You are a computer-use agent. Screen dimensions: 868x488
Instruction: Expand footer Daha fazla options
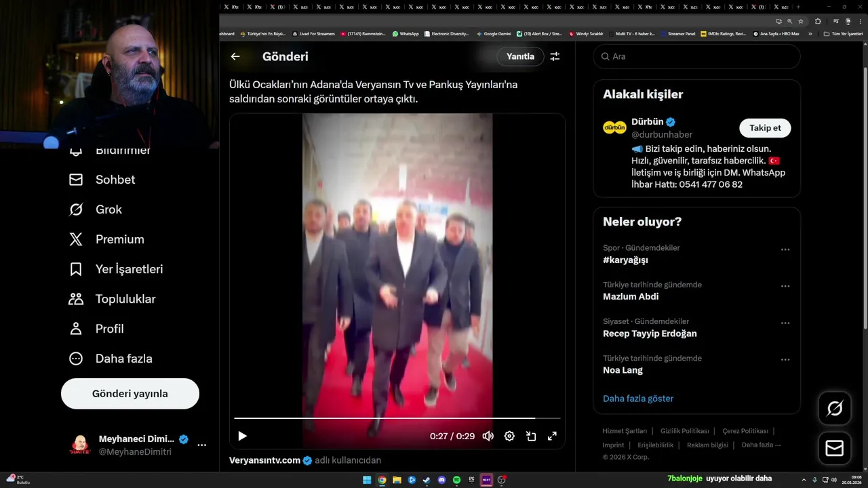tap(761, 445)
